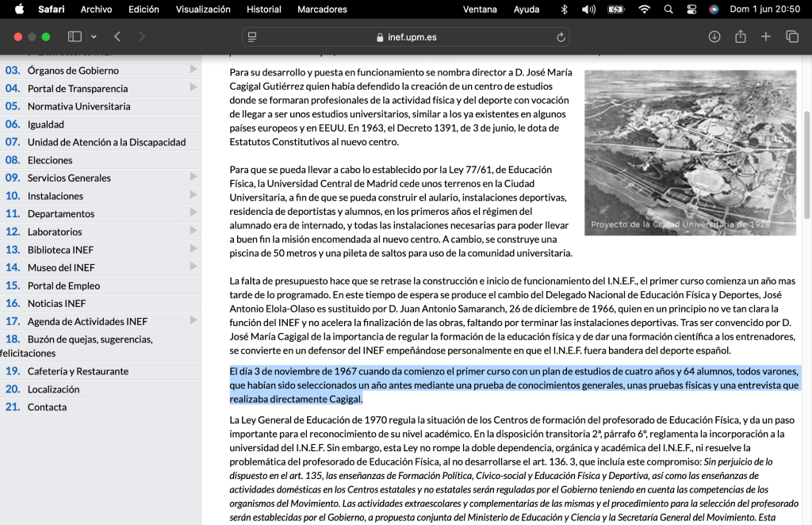Go back to the previous page
The image size is (812, 525).
117,36
